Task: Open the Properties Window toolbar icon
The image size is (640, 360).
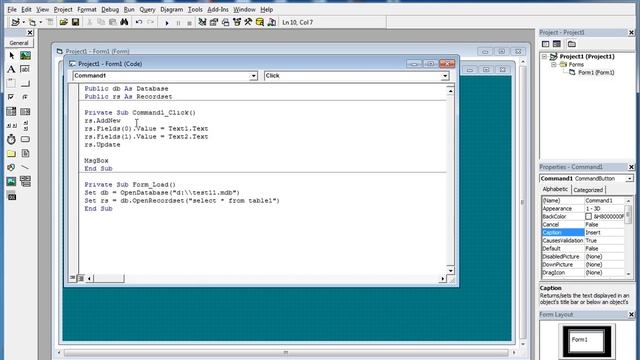Action: [214, 22]
